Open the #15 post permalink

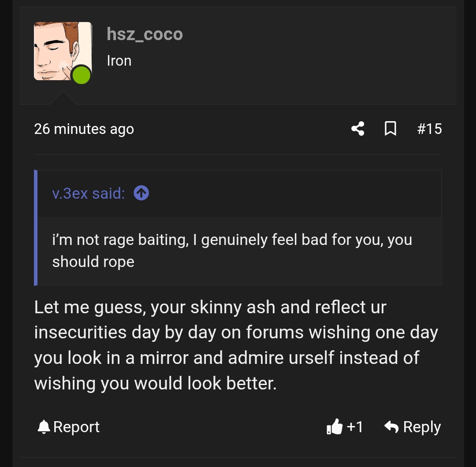(429, 129)
